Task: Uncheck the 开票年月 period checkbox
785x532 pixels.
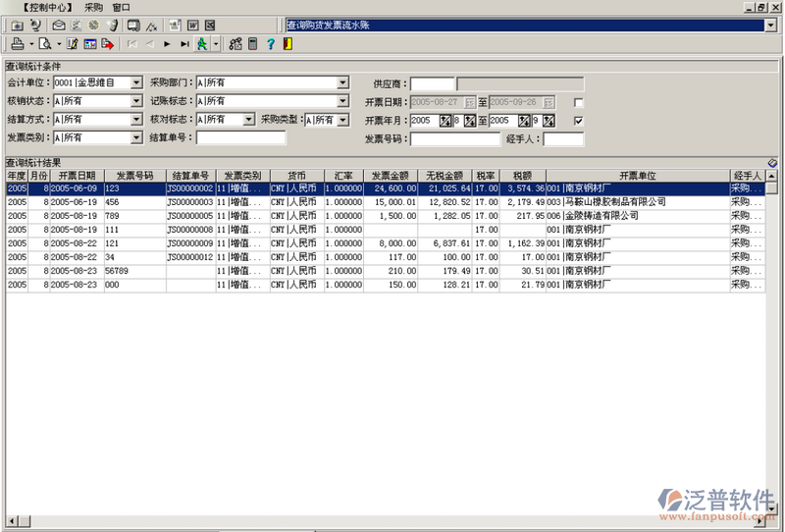Action: 579,121
